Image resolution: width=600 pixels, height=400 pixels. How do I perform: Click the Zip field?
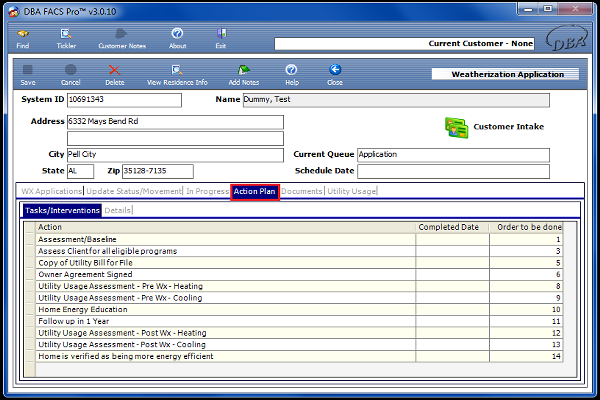158,171
